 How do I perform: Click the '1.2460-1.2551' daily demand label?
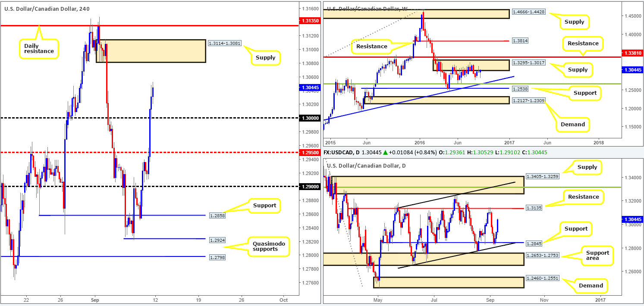click(x=543, y=279)
